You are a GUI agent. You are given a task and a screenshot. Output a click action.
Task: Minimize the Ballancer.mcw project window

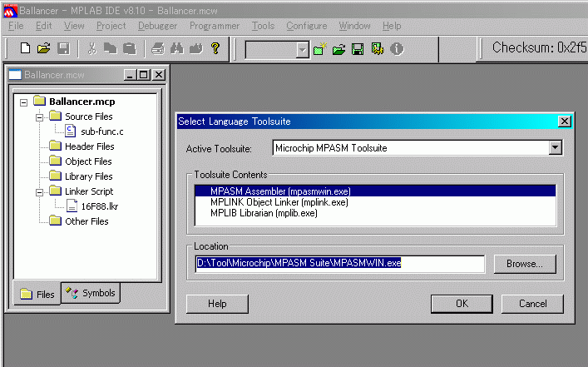point(130,75)
